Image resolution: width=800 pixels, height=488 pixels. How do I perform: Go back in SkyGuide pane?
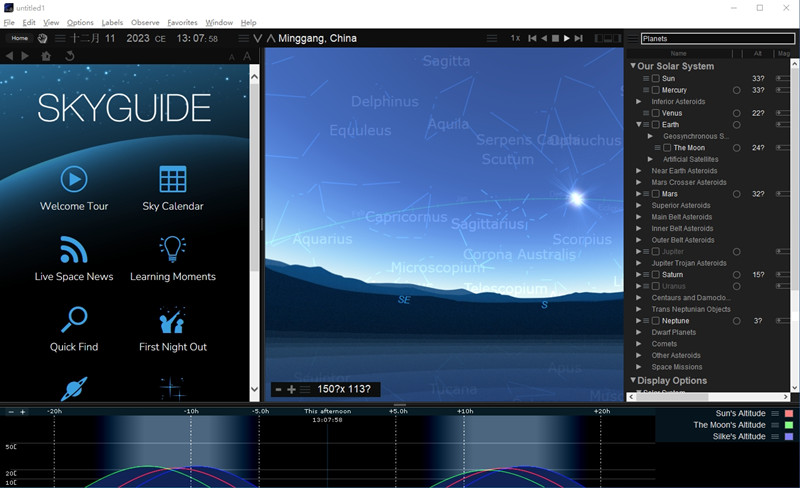(9, 56)
